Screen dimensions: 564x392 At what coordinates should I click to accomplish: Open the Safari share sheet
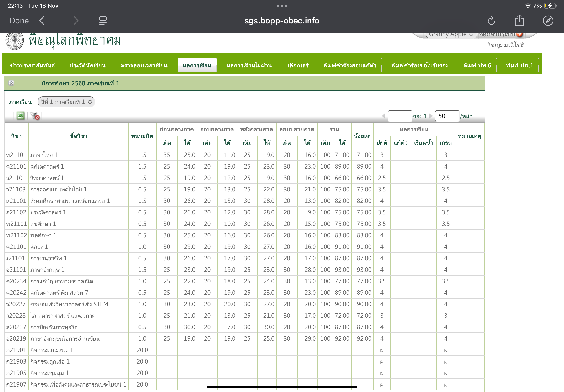click(x=519, y=21)
